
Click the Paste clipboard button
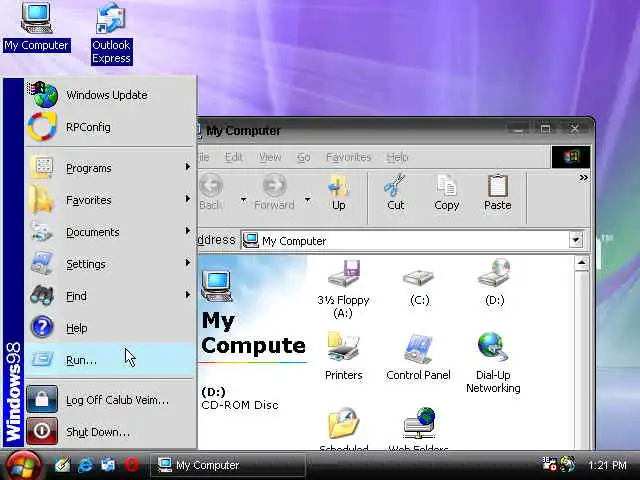(x=498, y=192)
